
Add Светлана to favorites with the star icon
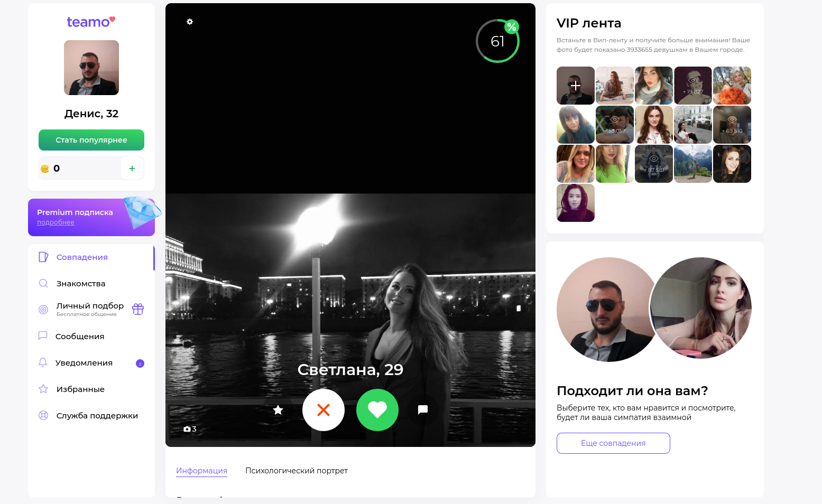point(278,410)
